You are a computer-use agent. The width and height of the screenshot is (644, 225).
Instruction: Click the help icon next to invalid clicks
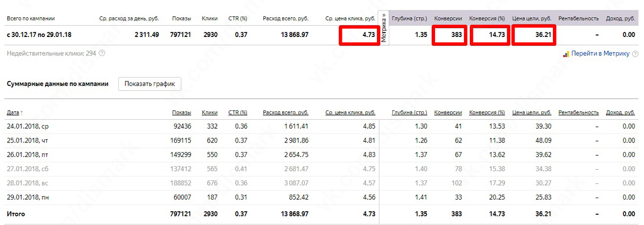tap(102, 53)
